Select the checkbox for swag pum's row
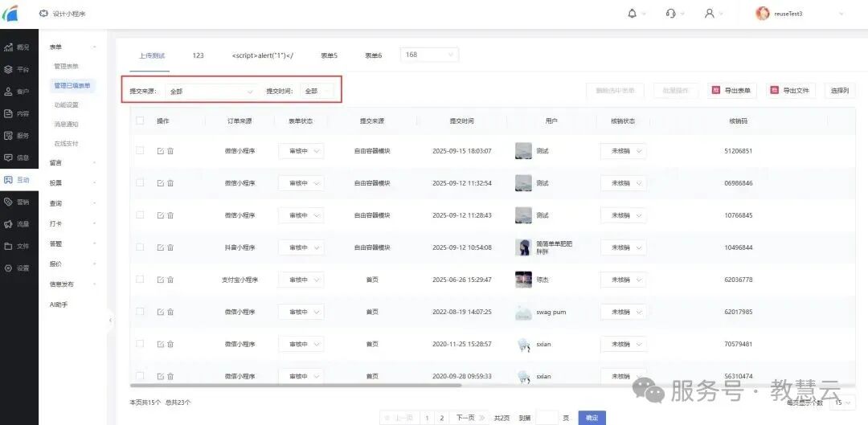Image resolution: width=868 pixels, height=425 pixels. pyautogui.click(x=140, y=312)
